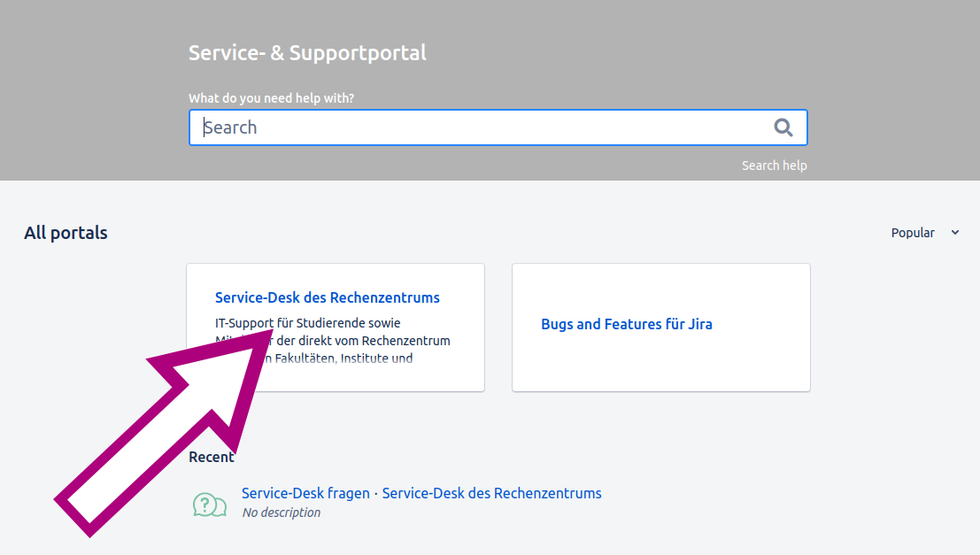Open Bugs and Features für Jira portal
The image size is (980, 555).
(626, 324)
